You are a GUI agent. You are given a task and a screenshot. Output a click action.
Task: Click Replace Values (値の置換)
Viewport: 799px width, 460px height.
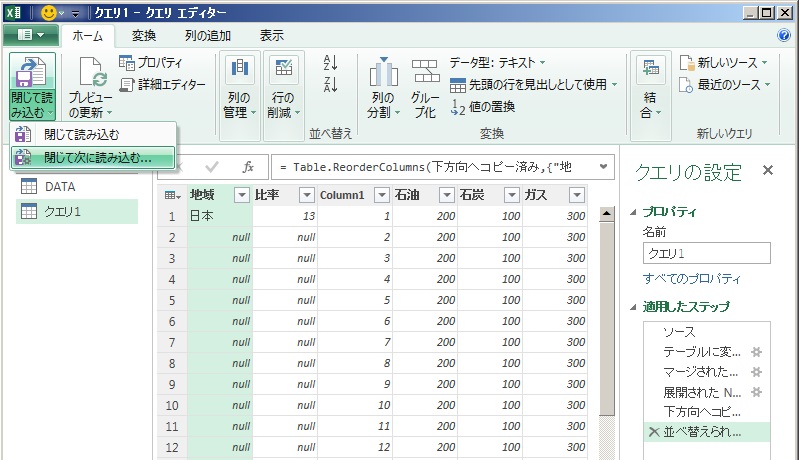coord(483,107)
